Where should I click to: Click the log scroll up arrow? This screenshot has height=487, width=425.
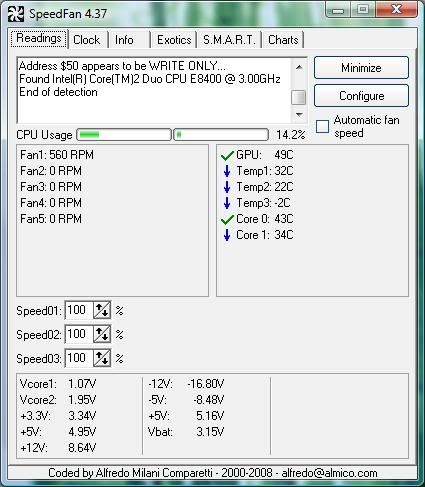[x=299, y=67]
